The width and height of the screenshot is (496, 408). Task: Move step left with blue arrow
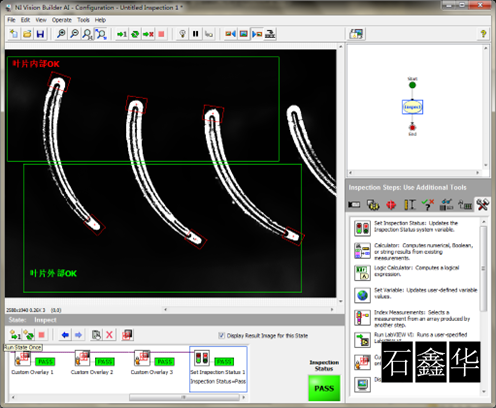(x=65, y=335)
